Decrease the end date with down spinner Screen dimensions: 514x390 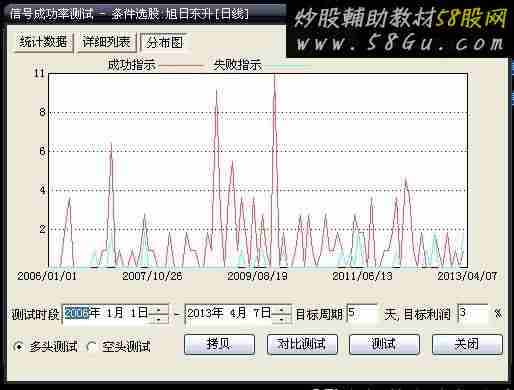tap(282, 319)
